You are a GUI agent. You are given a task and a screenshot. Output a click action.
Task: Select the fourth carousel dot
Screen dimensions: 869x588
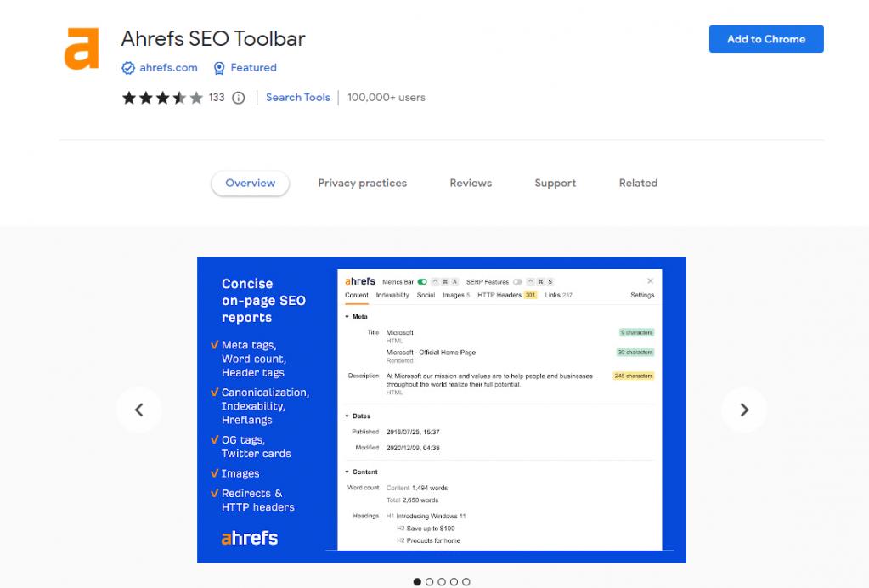(454, 582)
